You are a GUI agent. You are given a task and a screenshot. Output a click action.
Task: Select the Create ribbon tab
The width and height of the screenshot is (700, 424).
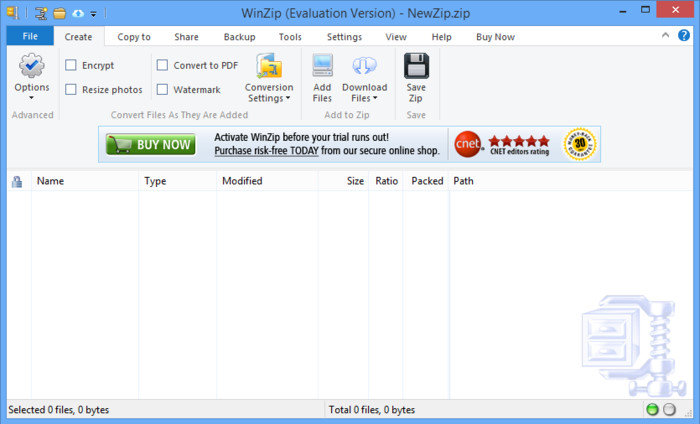79,37
